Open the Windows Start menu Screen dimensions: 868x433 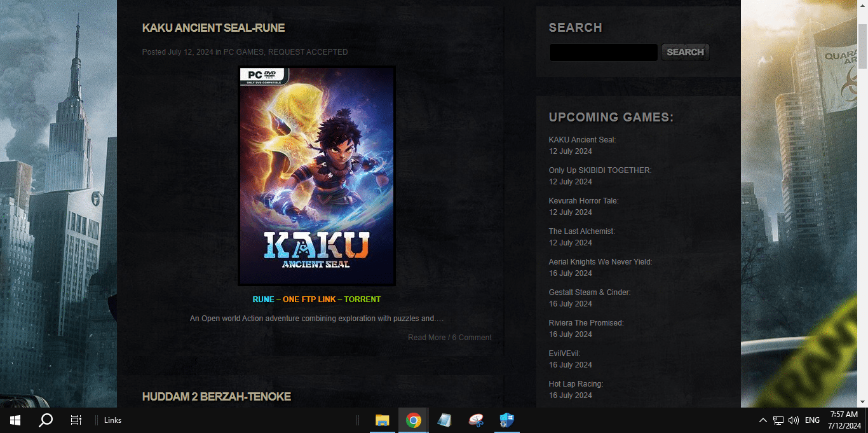coord(15,420)
